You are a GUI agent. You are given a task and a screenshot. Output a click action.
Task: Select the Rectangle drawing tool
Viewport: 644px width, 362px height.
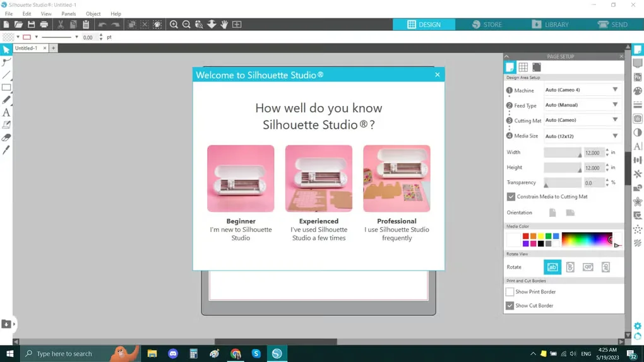[x=6, y=88]
